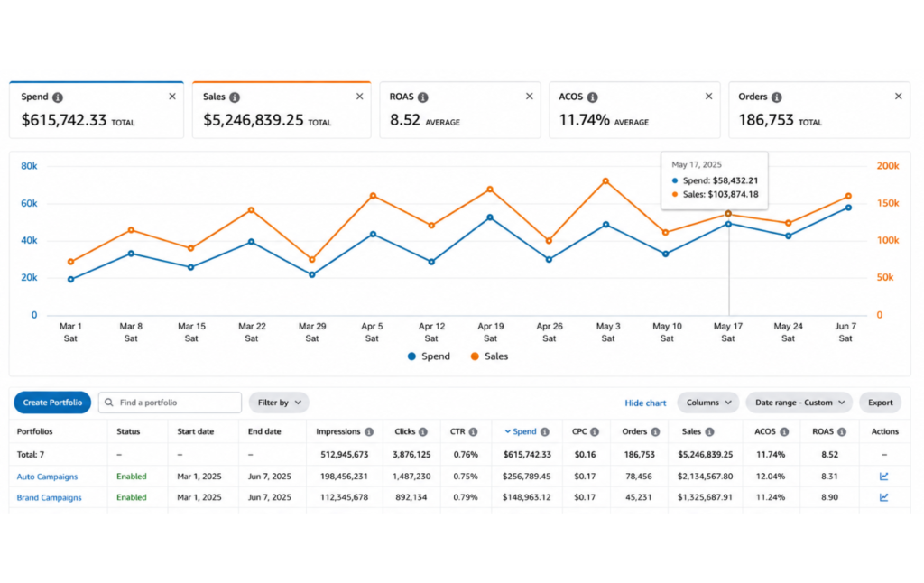Click the Impressions column info icon
The height and width of the screenshot is (583, 924).
[x=369, y=432]
